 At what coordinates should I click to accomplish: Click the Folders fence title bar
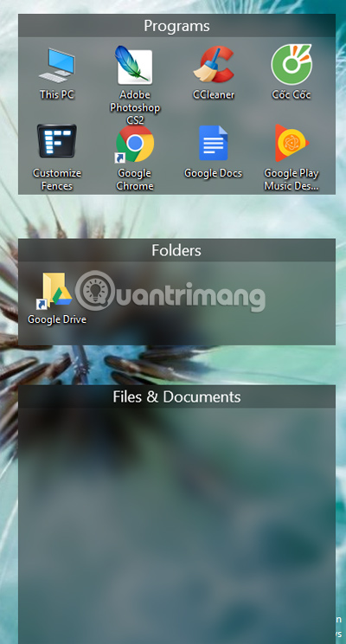click(176, 250)
